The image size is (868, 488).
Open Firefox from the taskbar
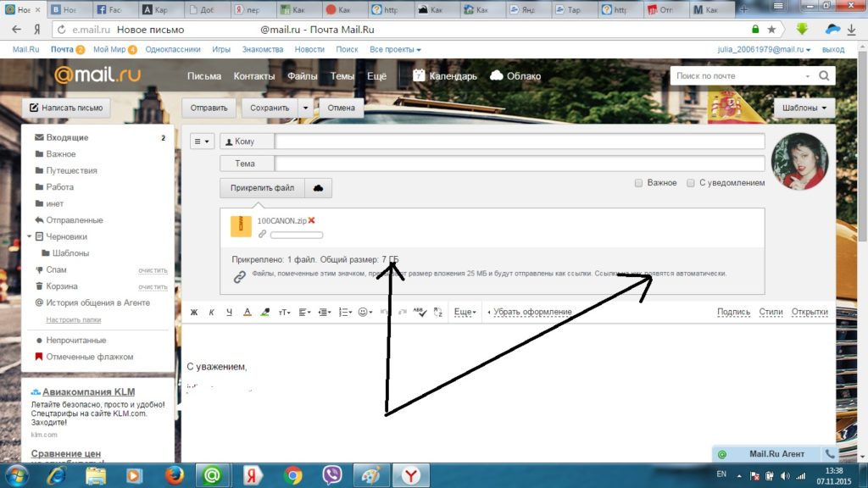click(x=175, y=475)
